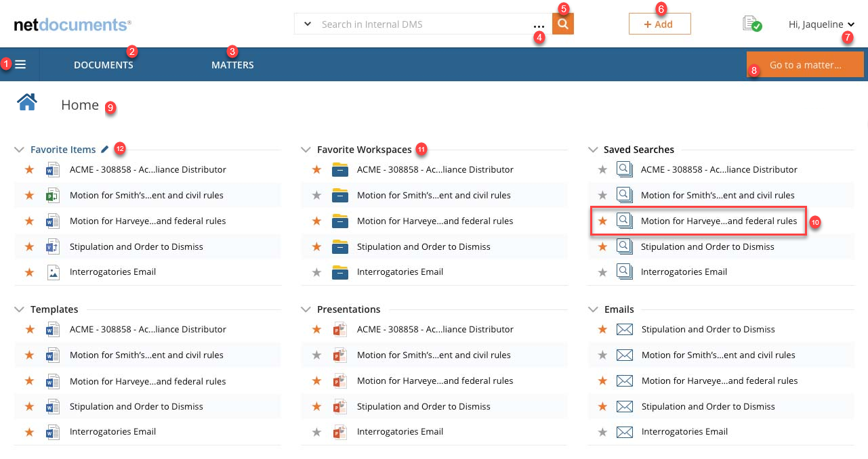Click the document sync status icon
This screenshot has height=459, width=868.
tap(751, 24)
